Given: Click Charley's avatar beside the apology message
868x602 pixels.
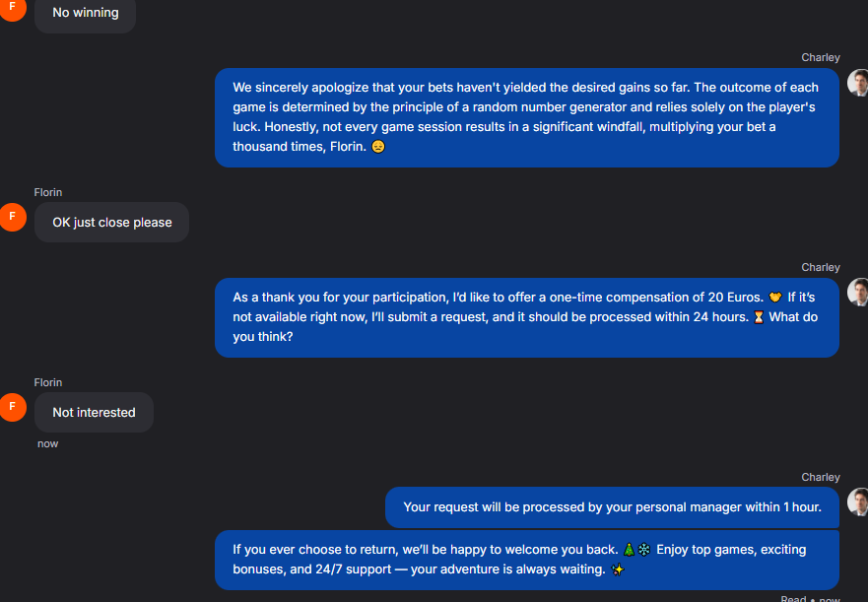Looking at the screenshot, I should 857,83.
